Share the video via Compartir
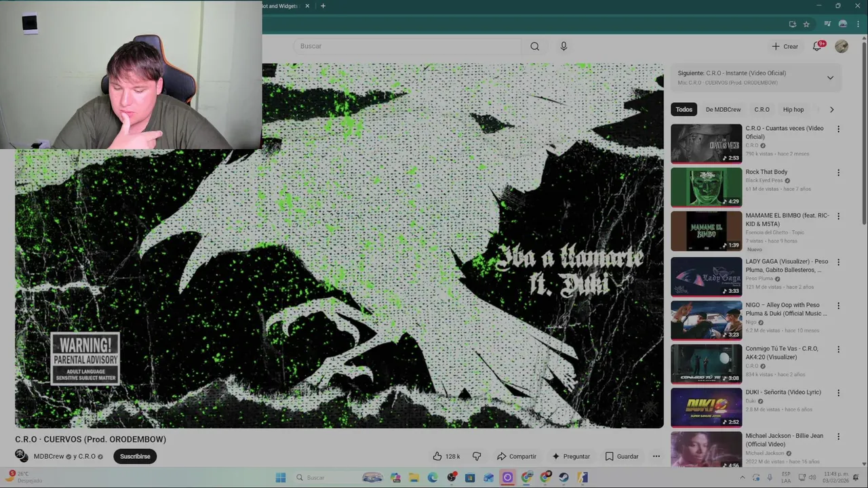This screenshot has width=868, height=488. 517,456
